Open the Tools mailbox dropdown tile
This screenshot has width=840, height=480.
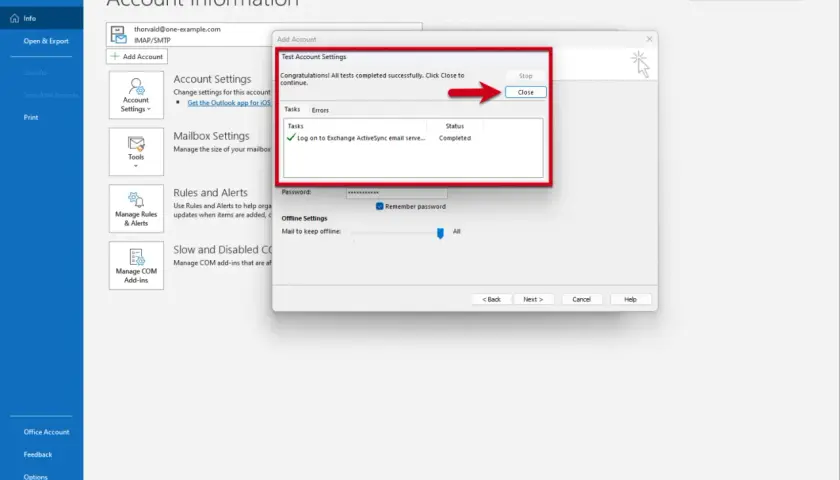pos(136,152)
